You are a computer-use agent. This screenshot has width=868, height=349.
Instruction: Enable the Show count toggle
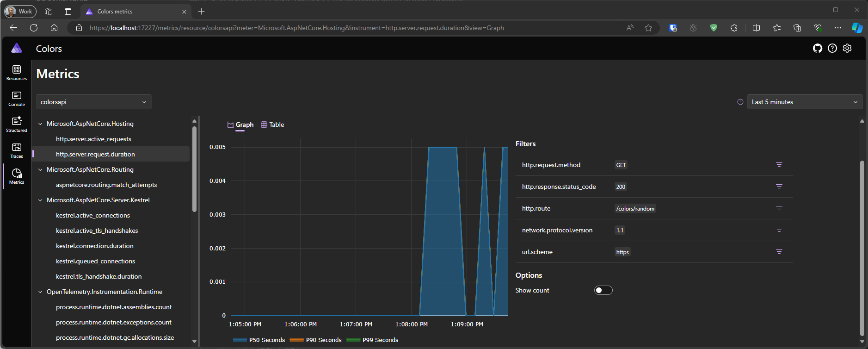coord(603,290)
